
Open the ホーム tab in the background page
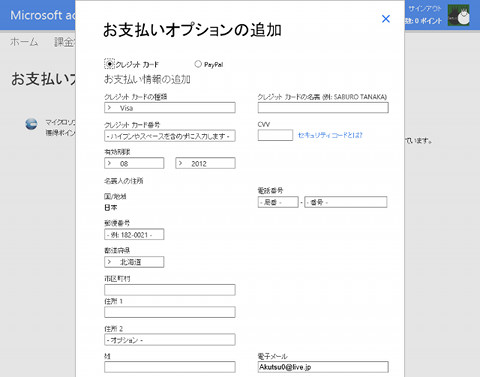click(24, 42)
